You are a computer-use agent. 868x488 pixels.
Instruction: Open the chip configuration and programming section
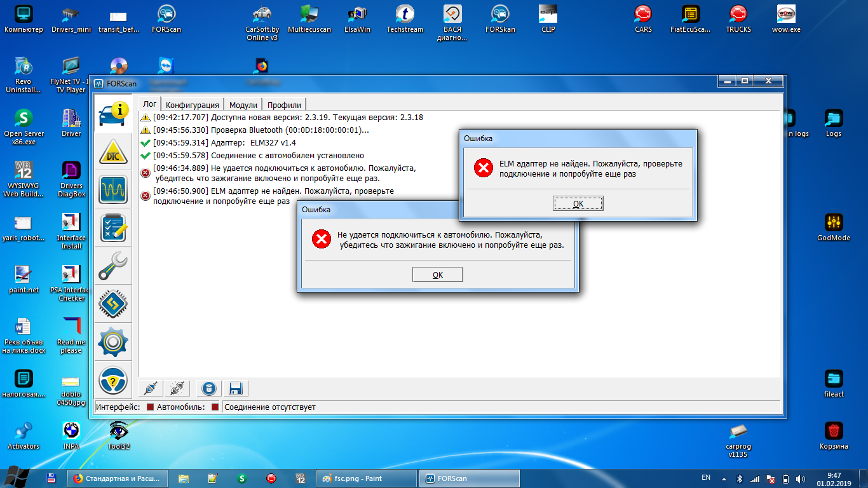pyautogui.click(x=113, y=303)
